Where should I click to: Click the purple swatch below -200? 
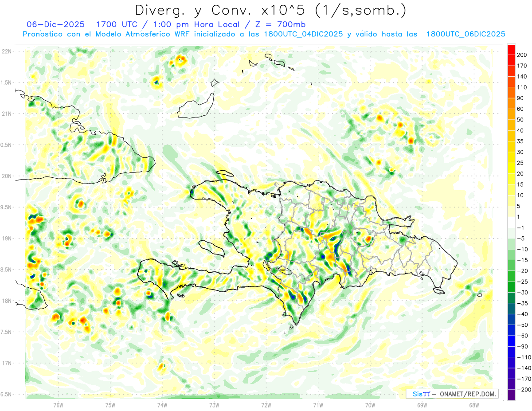pyautogui.click(x=511, y=395)
